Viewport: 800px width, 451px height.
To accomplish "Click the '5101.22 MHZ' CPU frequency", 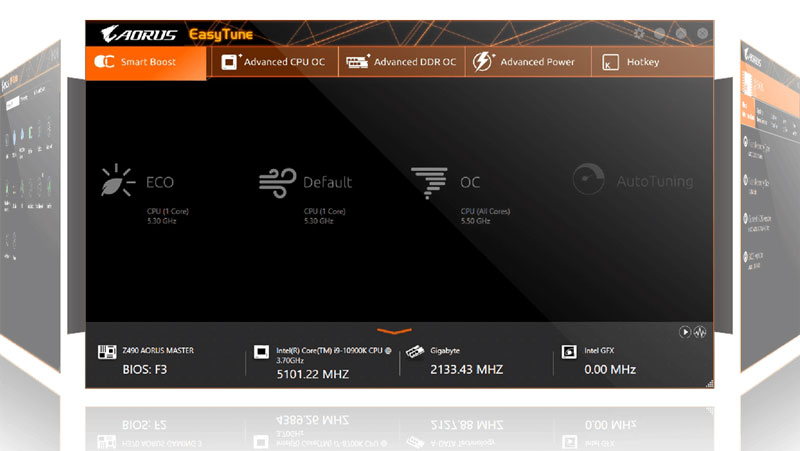I will [313, 374].
